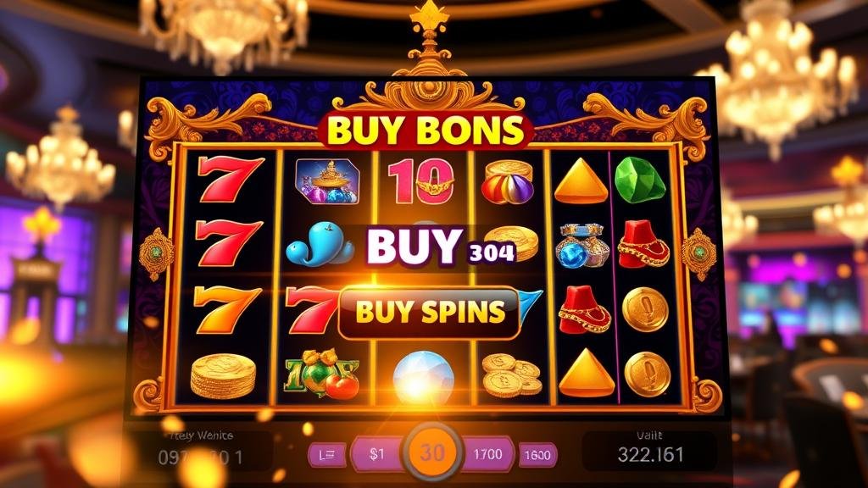Click the BUY BONS title banner

click(x=426, y=130)
